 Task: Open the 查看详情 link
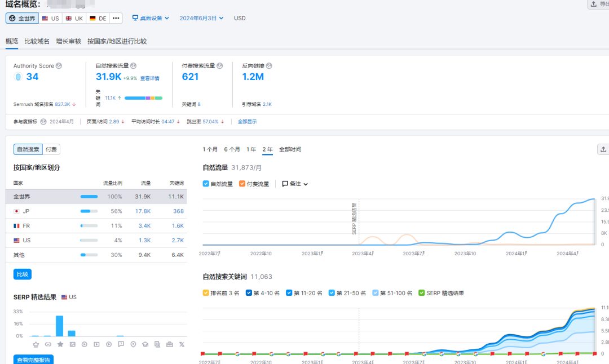coord(149,78)
